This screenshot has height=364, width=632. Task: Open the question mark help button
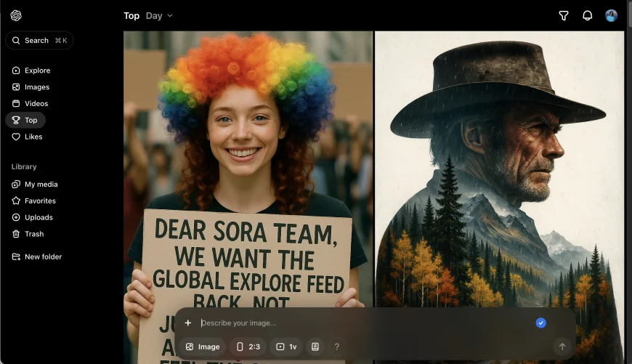click(337, 347)
